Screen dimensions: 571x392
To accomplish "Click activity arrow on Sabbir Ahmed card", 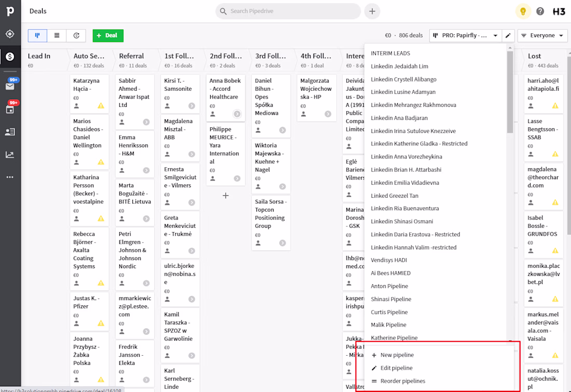I will click(x=146, y=122).
